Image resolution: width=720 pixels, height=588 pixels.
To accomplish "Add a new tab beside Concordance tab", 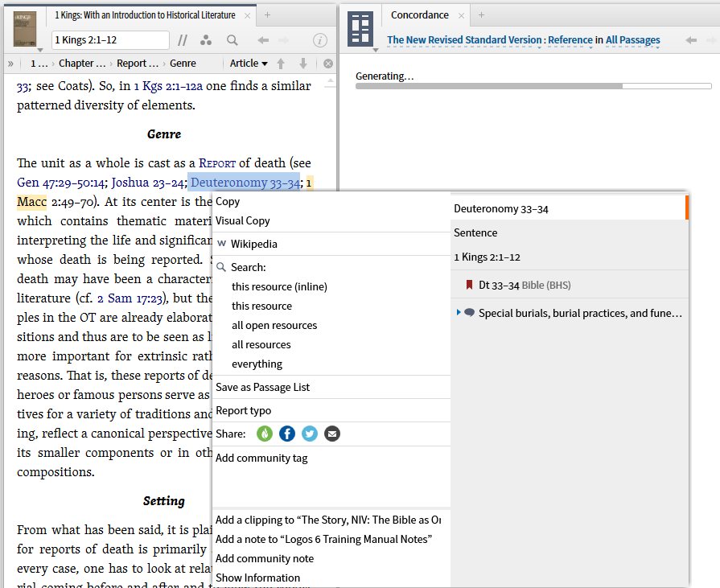I will (x=481, y=15).
